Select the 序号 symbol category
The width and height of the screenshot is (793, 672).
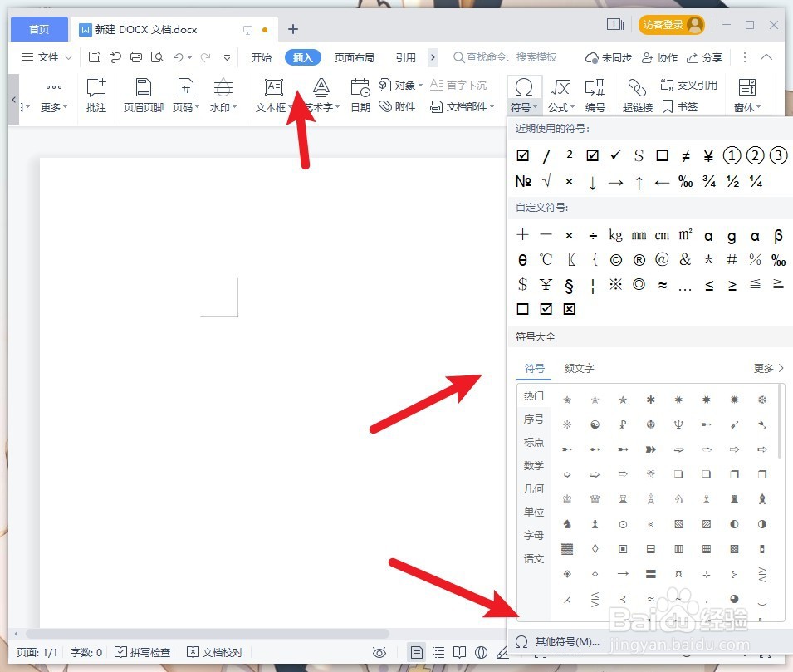pos(534,419)
